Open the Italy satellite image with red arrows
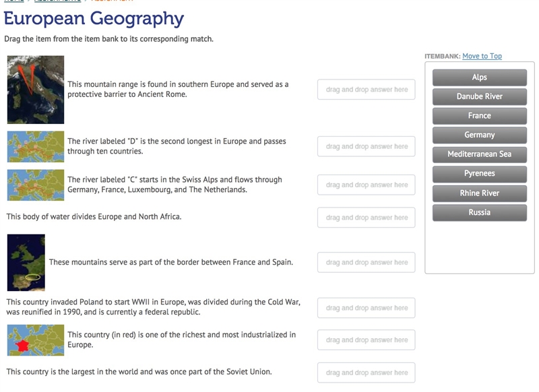The height and width of the screenshot is (392, 539). pos(36,90)
